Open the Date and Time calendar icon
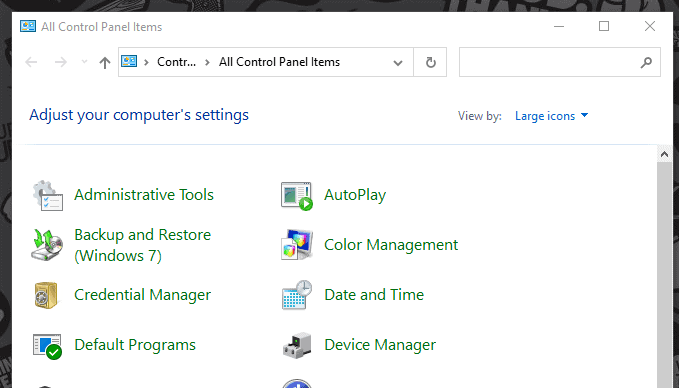The image size is (679, 388). coord(297,295)
